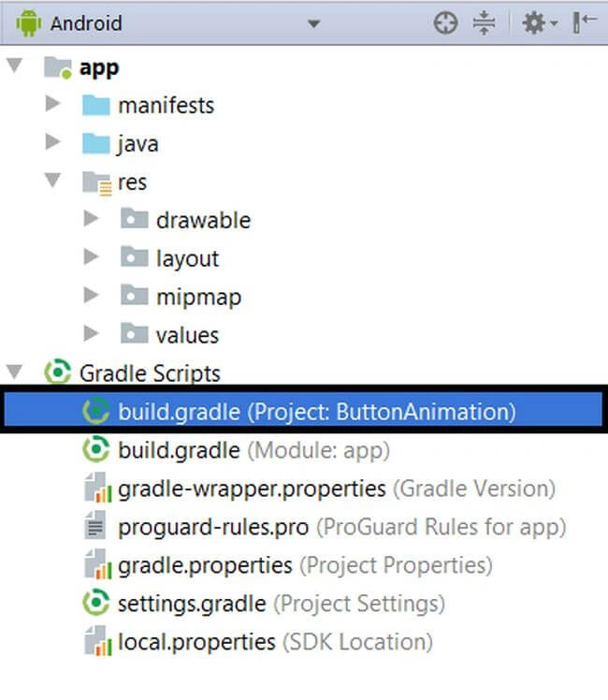Expand the drawable folder

click(92, 218)
